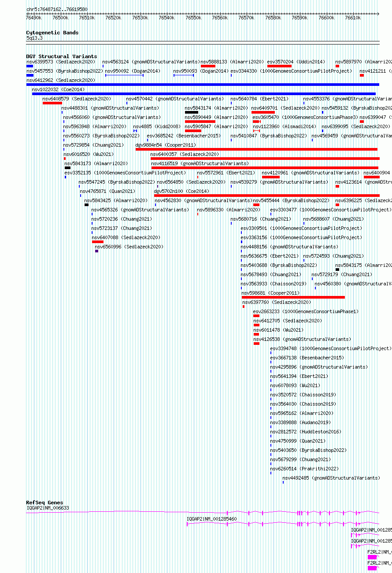This screenshot has width=392, height=573.
Task: Open nsv5965162 (Almarri2020) label
Action: (302, 414)
